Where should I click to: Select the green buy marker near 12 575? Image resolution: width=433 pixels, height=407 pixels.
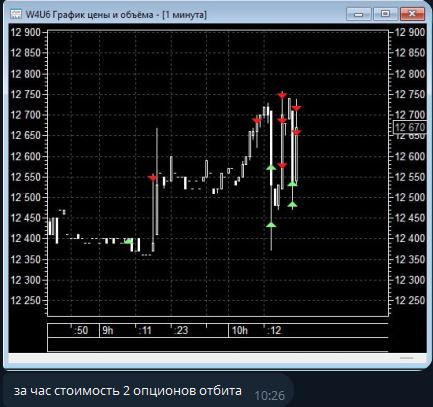point(271,167)
